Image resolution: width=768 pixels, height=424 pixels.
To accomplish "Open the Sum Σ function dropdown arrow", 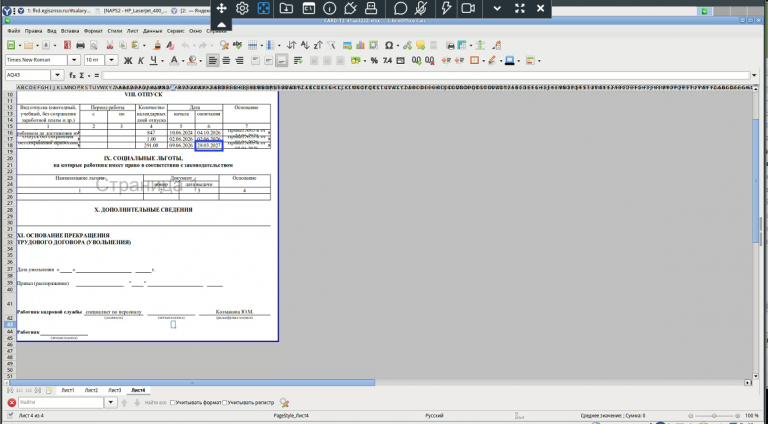I will (x=88, y=76).
